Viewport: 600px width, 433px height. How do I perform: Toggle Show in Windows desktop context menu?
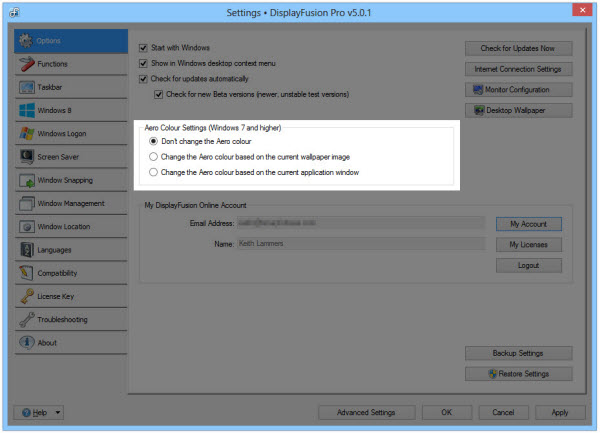[x=143, y=63]
